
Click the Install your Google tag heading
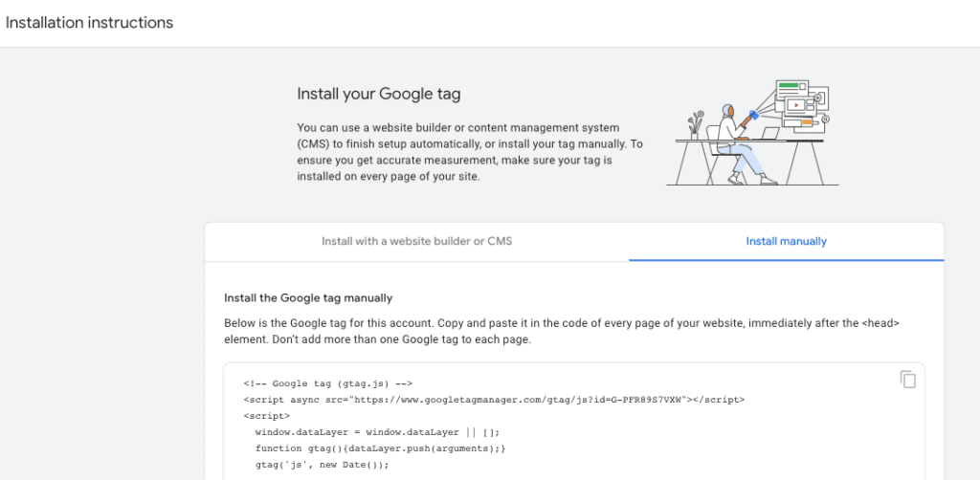pyautogui.click(x=379, y=95)
